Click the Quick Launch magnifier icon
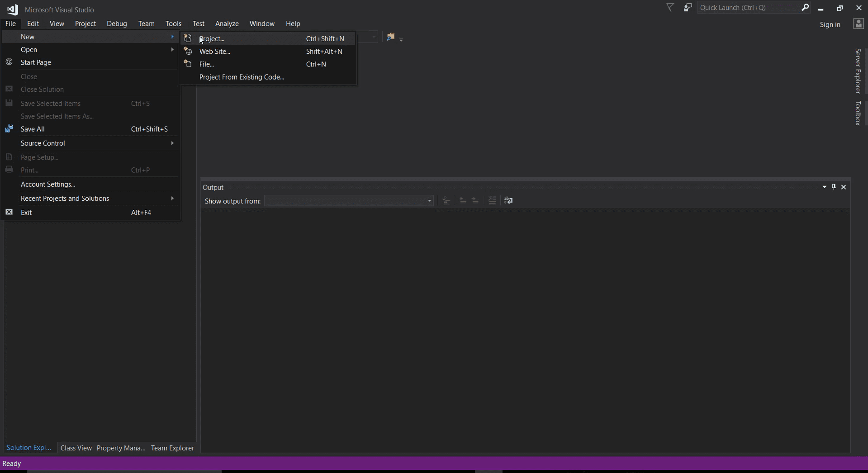868x473 pixels. [805, 7]
